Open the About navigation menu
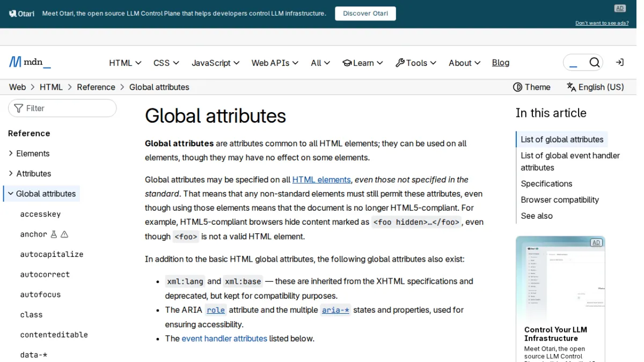This screenshot has width=644, height=362. 465,63
